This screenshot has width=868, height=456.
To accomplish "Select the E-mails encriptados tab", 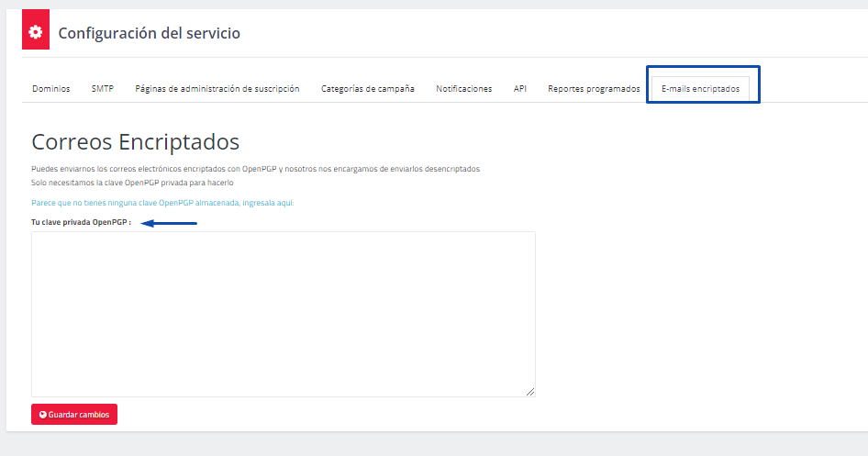I will 700,89.
